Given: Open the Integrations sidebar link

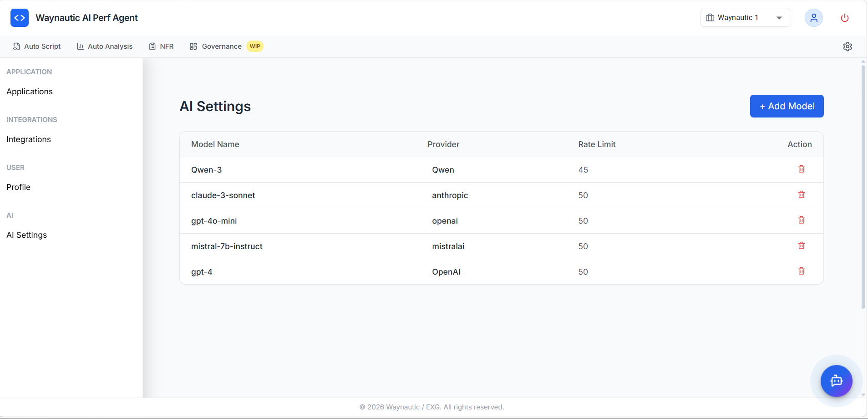Looking at the screenshot, I should click(x=28, y=139).
